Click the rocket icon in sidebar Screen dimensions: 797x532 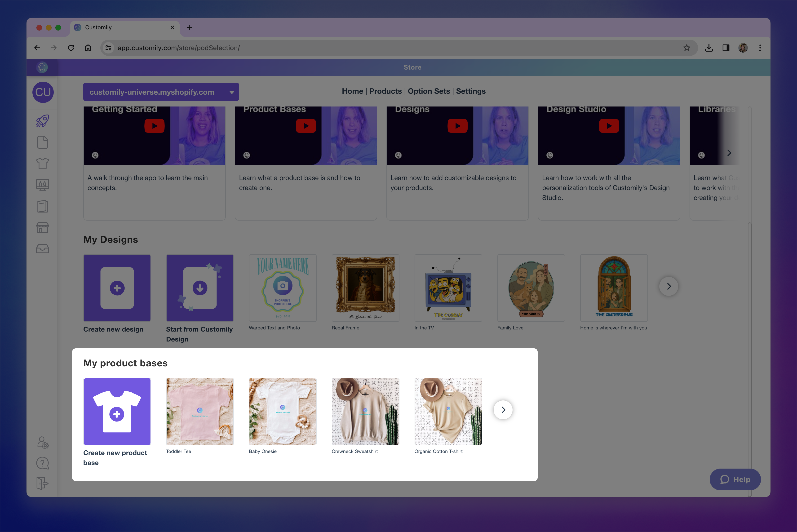(x=42, y=121)
